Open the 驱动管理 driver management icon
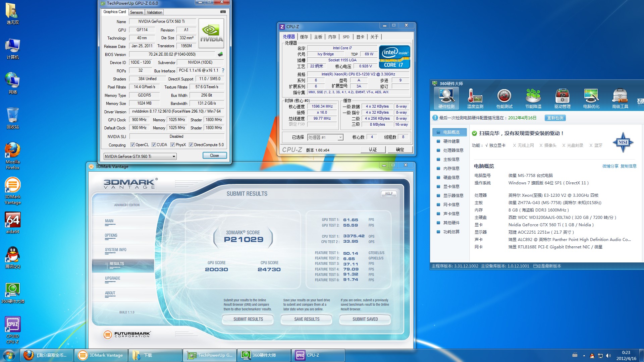 (x=562, y=99)
